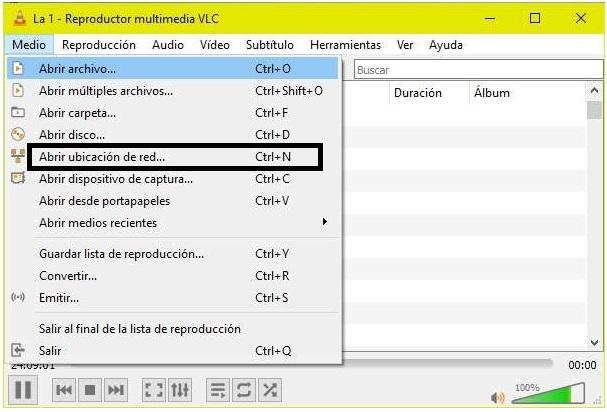
Task: Click playlist scrollbar up arrow
Action: click(594, 91)
